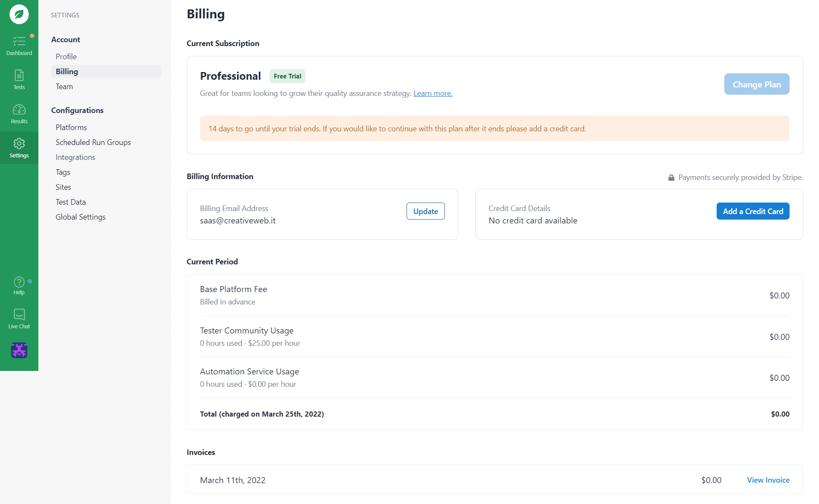Open the Test Data page
This screenshot has height=504, width=819.
[70, 202]
